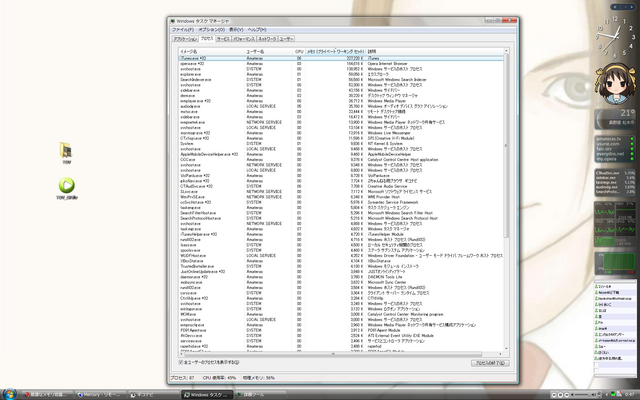Select the dwm.exe process row
This screenshot has height=400, width=640.
pyautogui.click(x=341, y=96)
